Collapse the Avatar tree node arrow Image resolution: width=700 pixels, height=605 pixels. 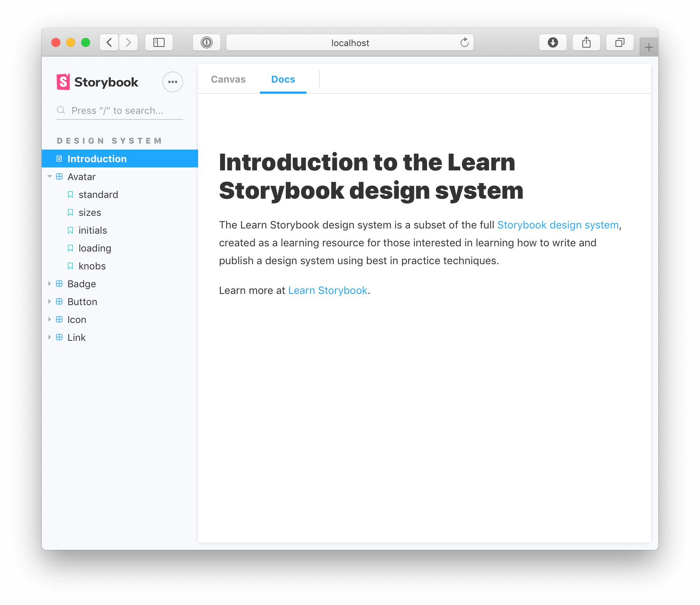click(50, 176)
